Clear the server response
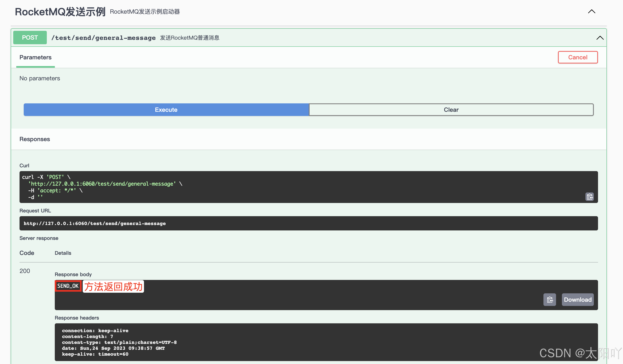 click(451, 110)
